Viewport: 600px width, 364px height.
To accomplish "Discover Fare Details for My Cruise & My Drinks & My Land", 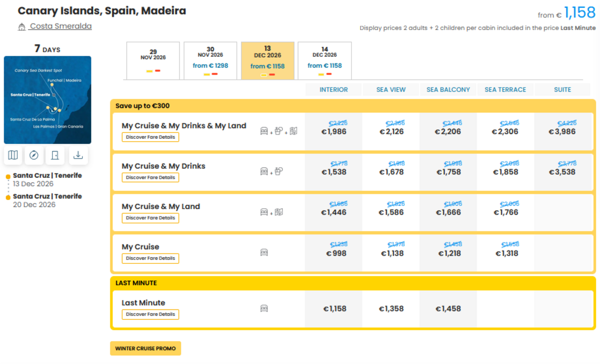I will [150, 137].
